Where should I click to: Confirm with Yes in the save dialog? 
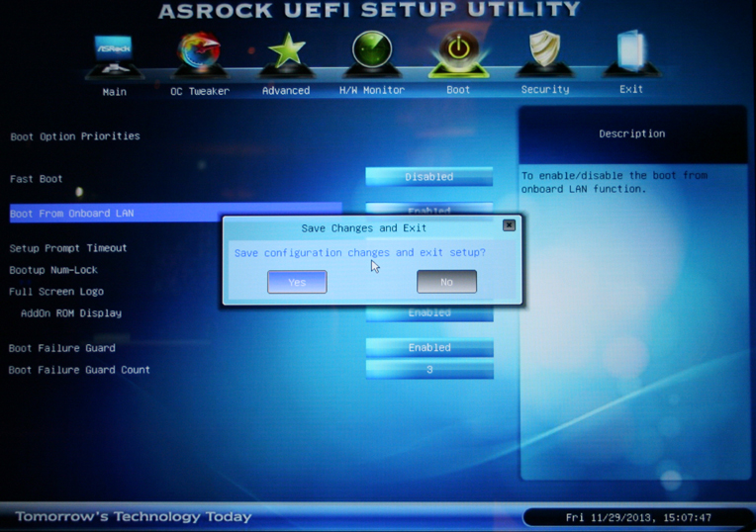pos(297,282)
